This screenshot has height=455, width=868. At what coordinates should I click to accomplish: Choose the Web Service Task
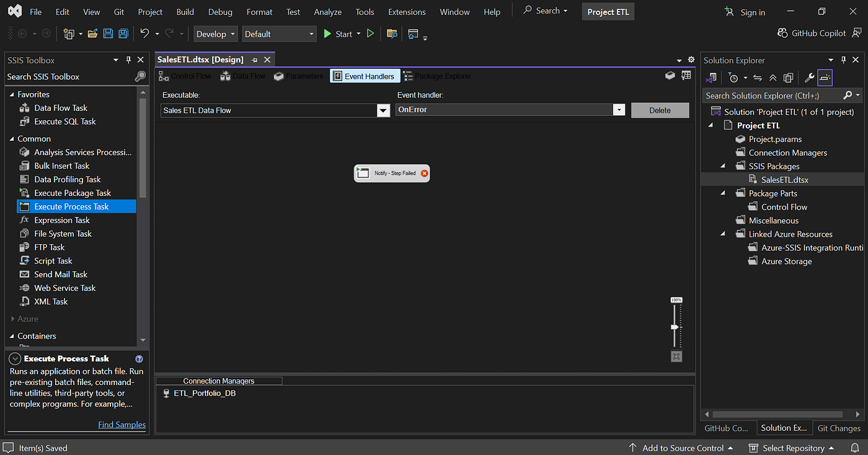[64, 288]
